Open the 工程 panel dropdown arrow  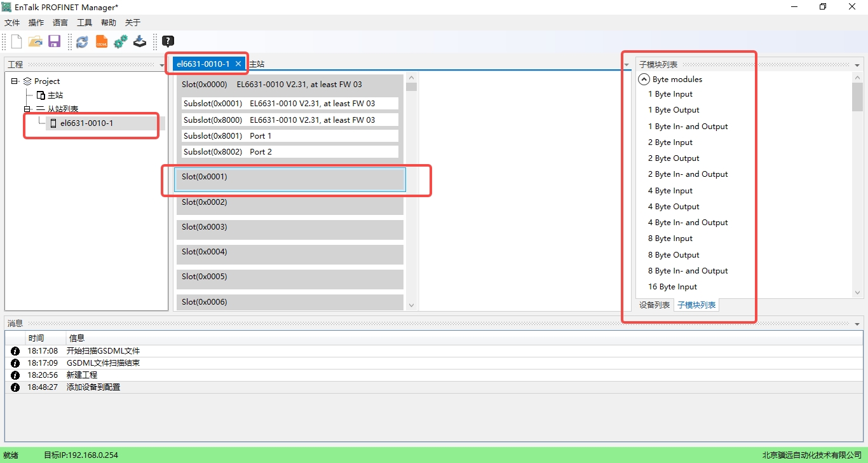[x=161, y=65]
